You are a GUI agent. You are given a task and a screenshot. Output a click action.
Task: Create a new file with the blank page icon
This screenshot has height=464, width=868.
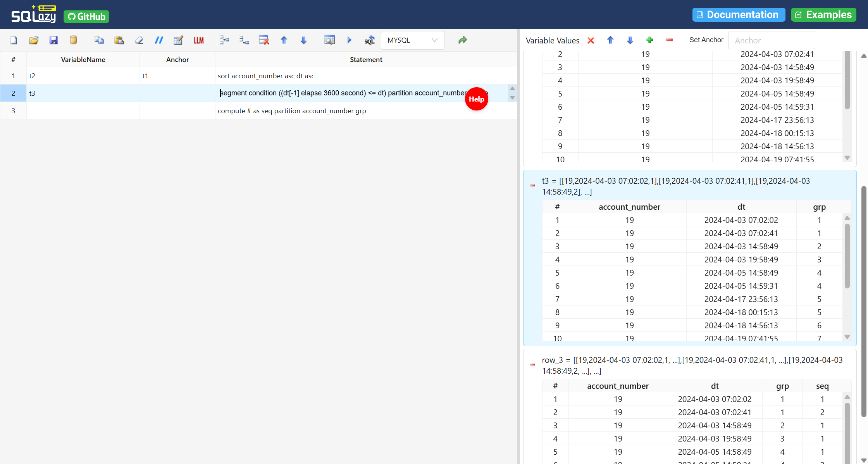coord(14,40)
